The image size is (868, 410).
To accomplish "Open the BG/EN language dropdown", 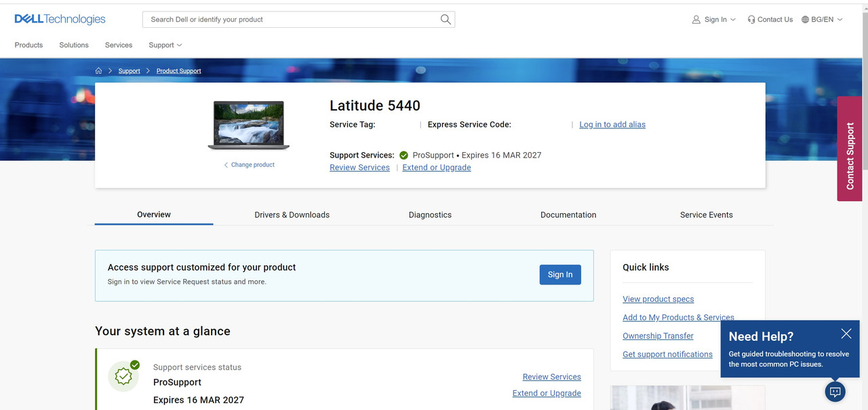I will click(x=822, y=20).
